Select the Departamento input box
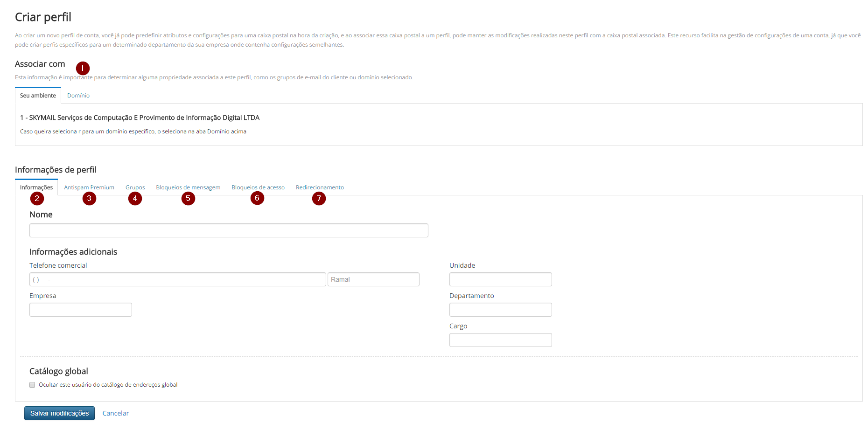 coord(500,310)
